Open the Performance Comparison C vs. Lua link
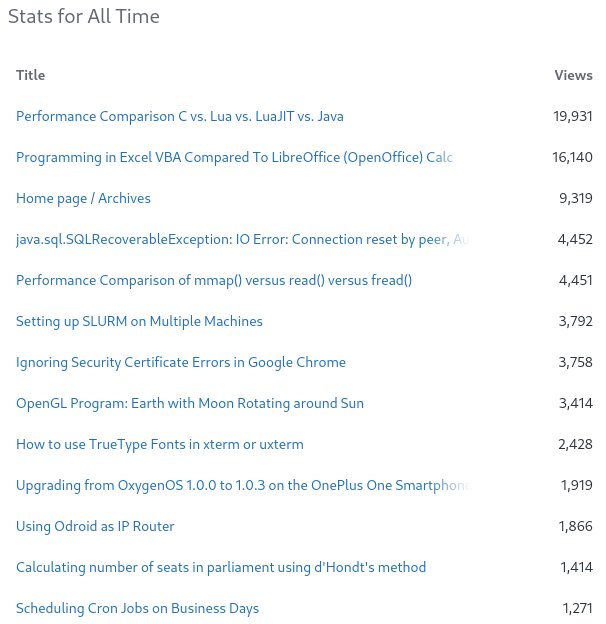 (x=180, y=116)
